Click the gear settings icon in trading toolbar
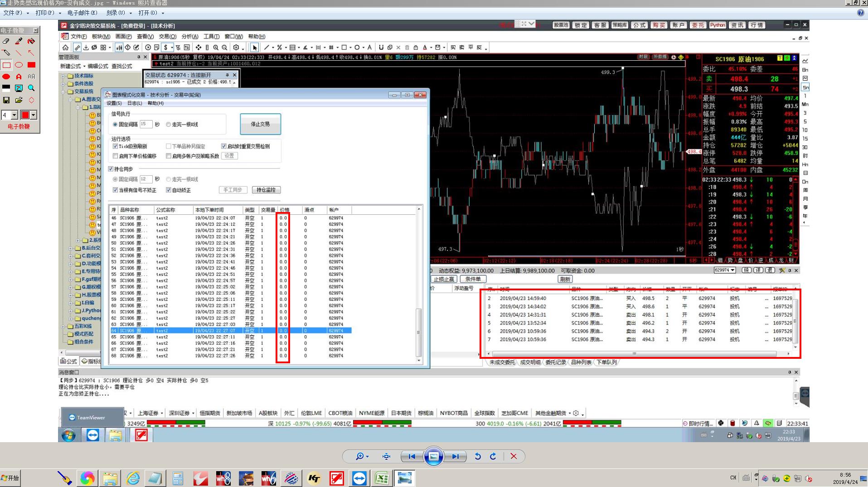 (x=236, y=48)
